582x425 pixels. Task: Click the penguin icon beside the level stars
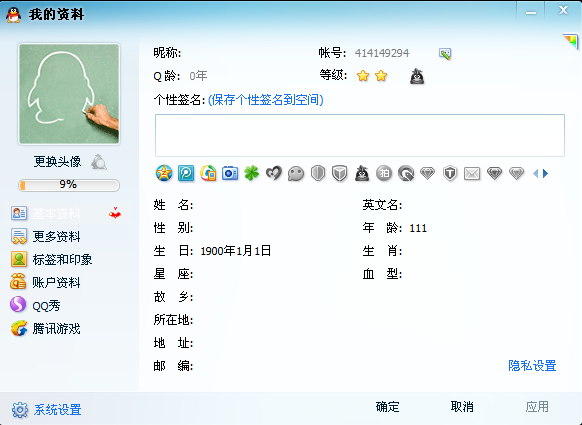coord(417,76)
